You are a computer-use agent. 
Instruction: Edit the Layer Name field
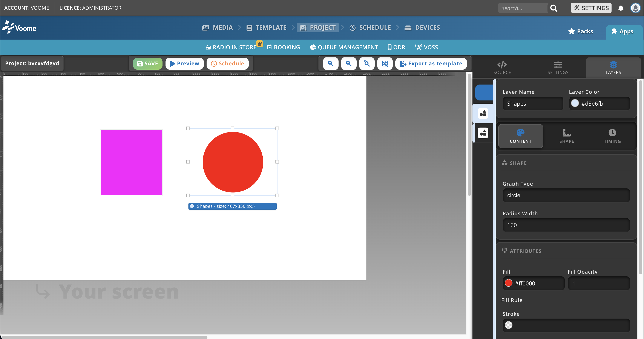[x=533, y=104]
